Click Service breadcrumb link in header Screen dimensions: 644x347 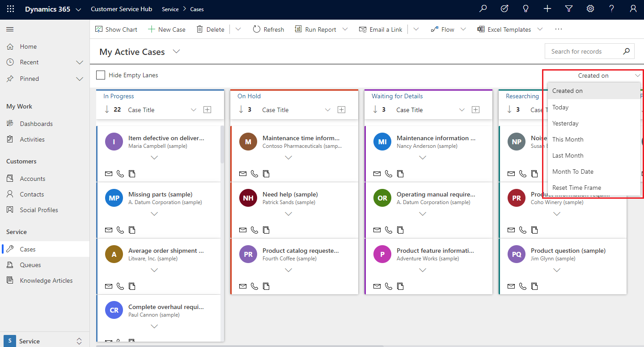pyautogui.click(x=170, y=9)
